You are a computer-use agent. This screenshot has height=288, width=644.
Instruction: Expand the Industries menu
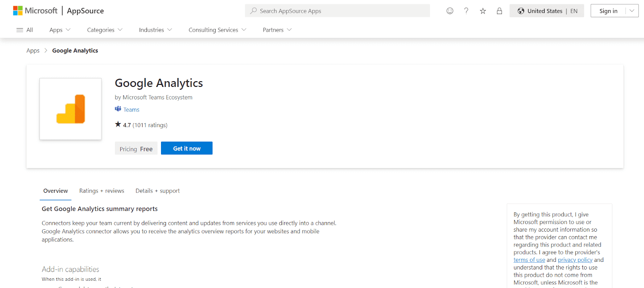click(x=155, y=30)
